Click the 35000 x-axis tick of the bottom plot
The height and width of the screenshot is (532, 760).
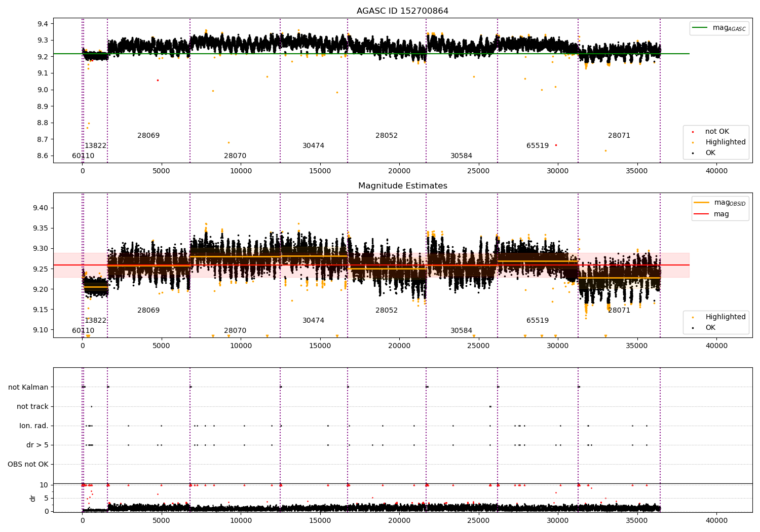[x=637, y=521]
